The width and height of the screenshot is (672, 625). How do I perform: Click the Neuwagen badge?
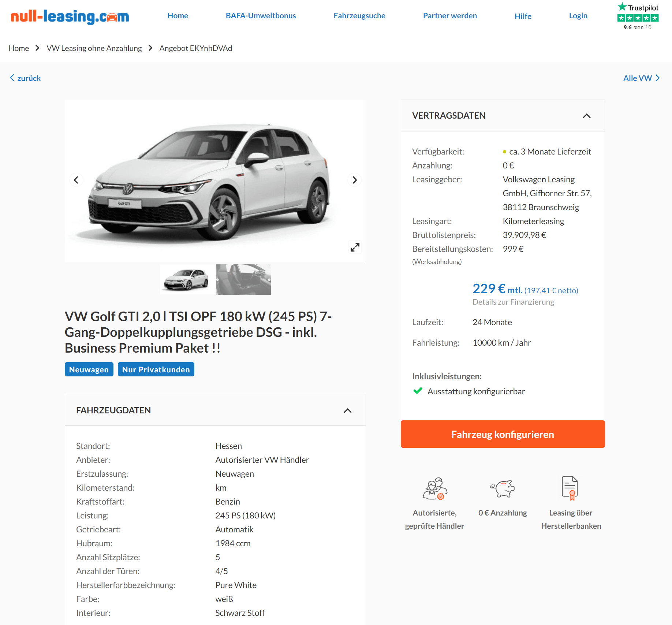pyautogui.click(x=89, y=369)
